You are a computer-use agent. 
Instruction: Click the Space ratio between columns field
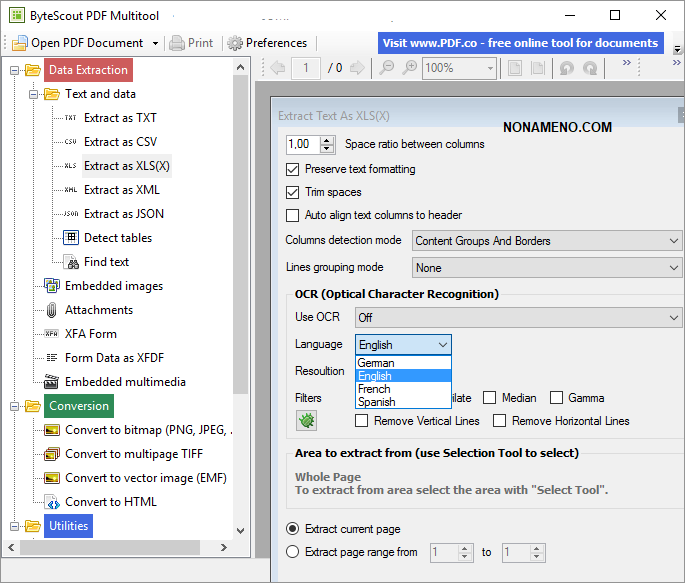pos(303,145)
